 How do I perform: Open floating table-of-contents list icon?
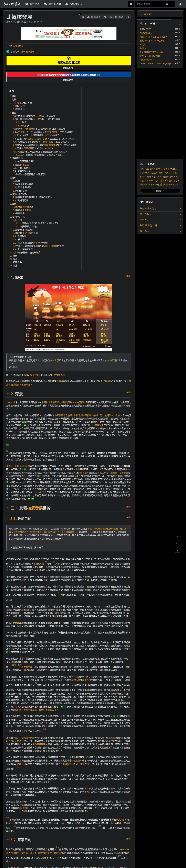pos(177,536)
